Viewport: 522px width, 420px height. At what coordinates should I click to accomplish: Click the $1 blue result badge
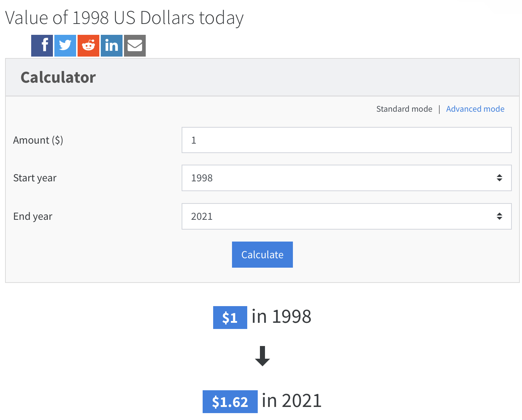coord(230,318)
